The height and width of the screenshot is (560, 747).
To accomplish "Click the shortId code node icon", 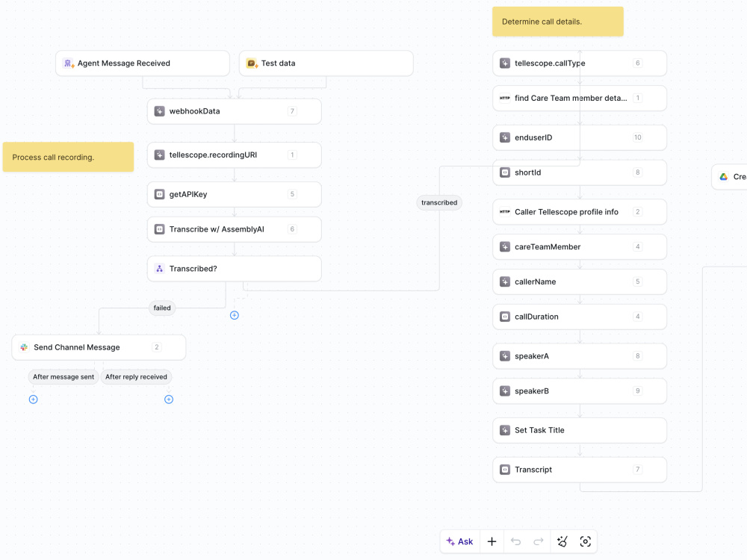I will [505, 172].
